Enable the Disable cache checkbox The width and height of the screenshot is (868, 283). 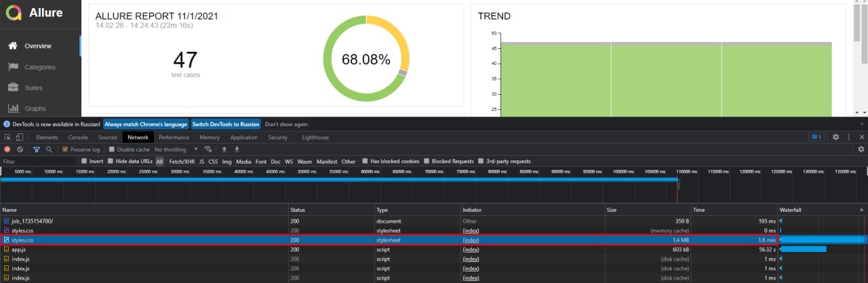coord(113,149)
